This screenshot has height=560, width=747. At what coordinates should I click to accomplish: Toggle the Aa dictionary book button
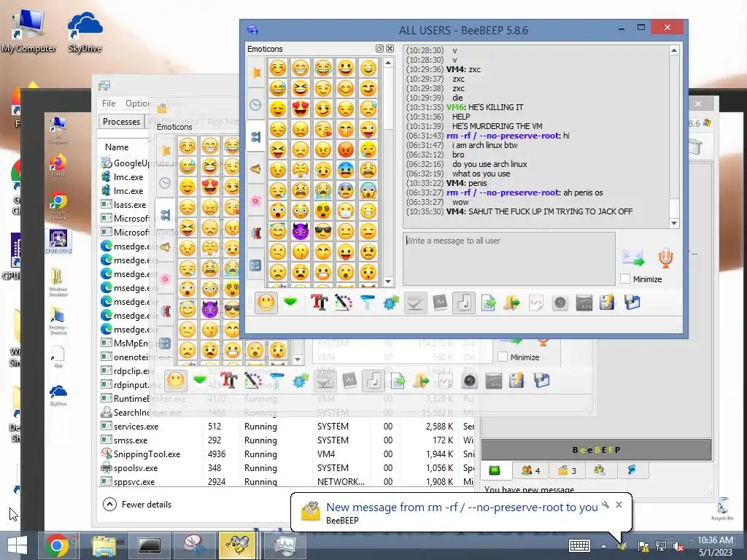click(440, 303)
